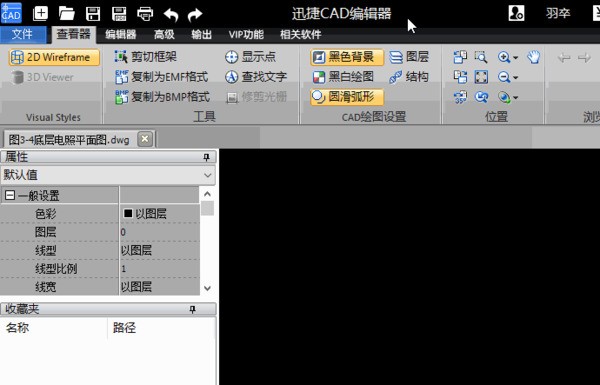Click the top-left icon in 位置 group
This screenshot has width=600, height=385.
click(x=460, y=57)
